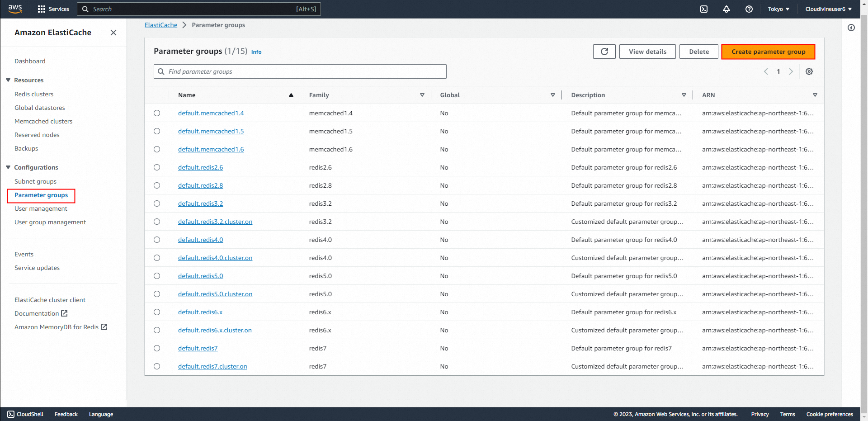Open the info panel icon

point(851,28)
